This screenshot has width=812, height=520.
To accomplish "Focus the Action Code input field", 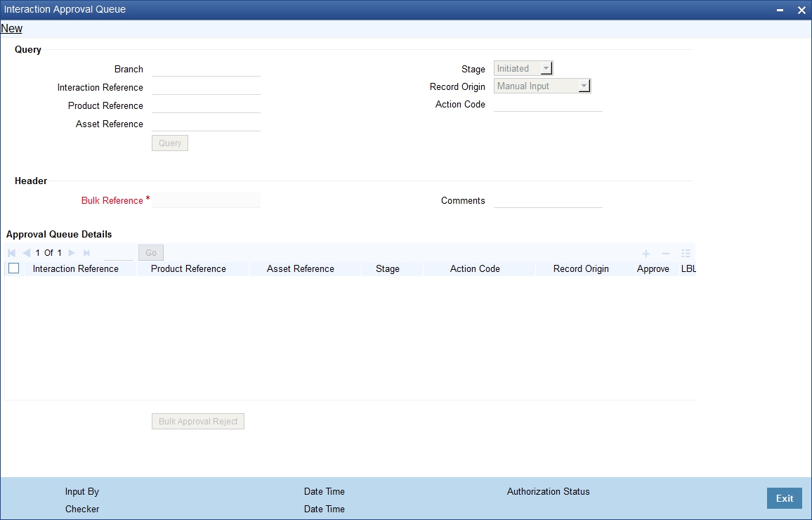I will [x=548, y=104].
